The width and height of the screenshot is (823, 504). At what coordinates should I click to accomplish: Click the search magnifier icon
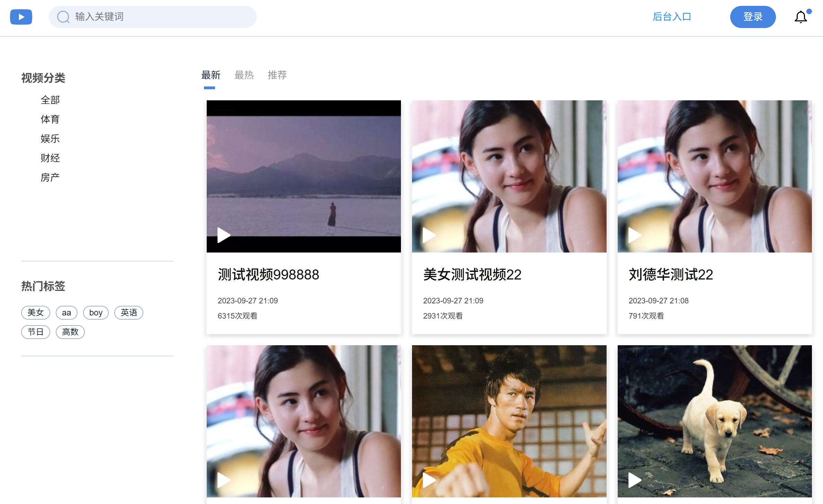point(63,17)
